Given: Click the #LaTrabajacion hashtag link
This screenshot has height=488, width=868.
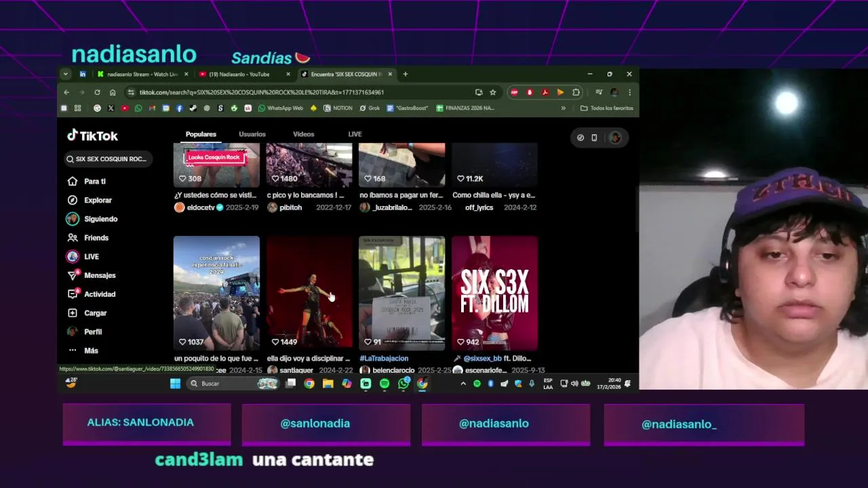Looking at the screenshot, I should pyautogui.click(x=384, y=359).
